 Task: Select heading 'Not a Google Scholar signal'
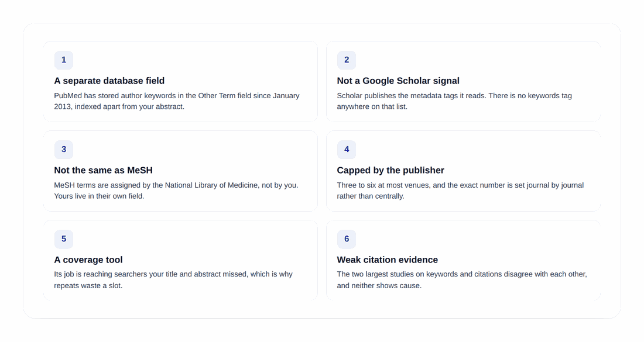pyautogui.click(x=398, y=81)
